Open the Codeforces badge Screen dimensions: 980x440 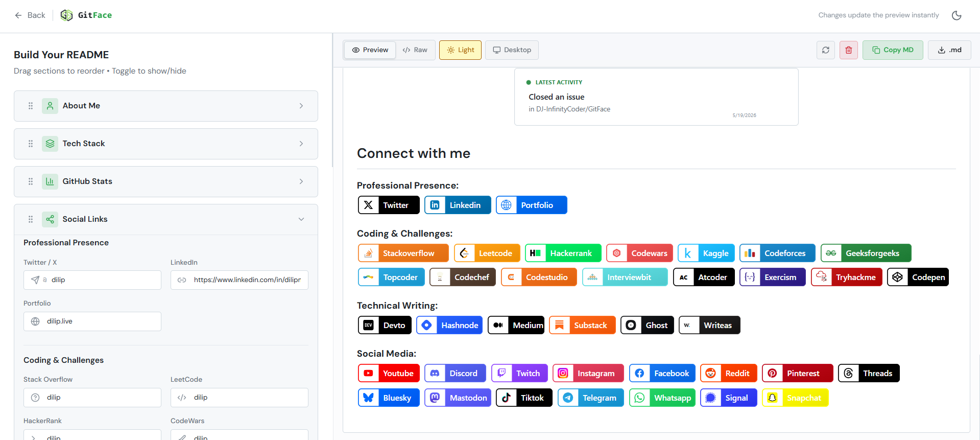point(777,253)
